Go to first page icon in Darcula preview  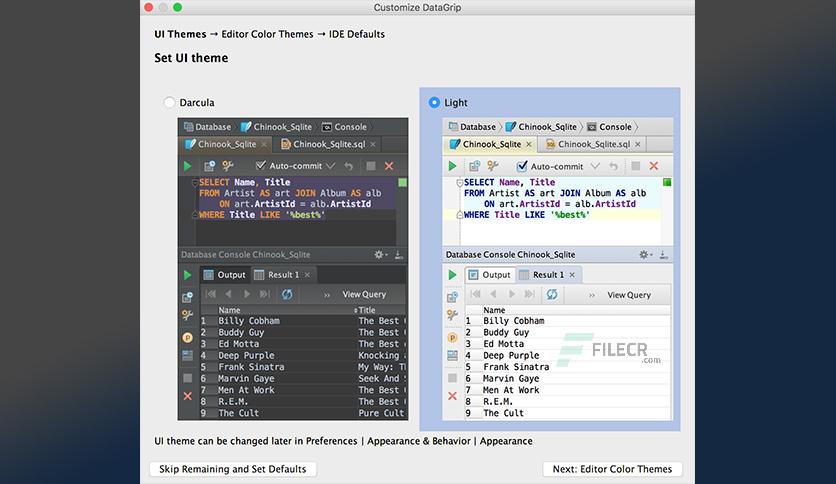pos(211,294)
